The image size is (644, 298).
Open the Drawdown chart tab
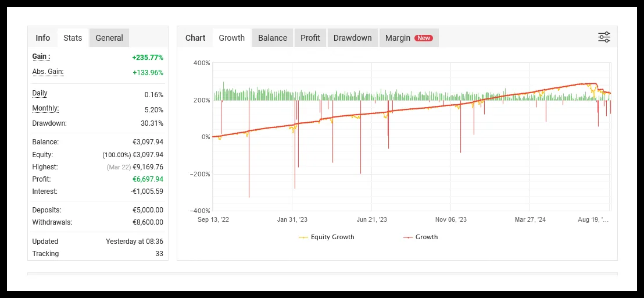point(352,38)
